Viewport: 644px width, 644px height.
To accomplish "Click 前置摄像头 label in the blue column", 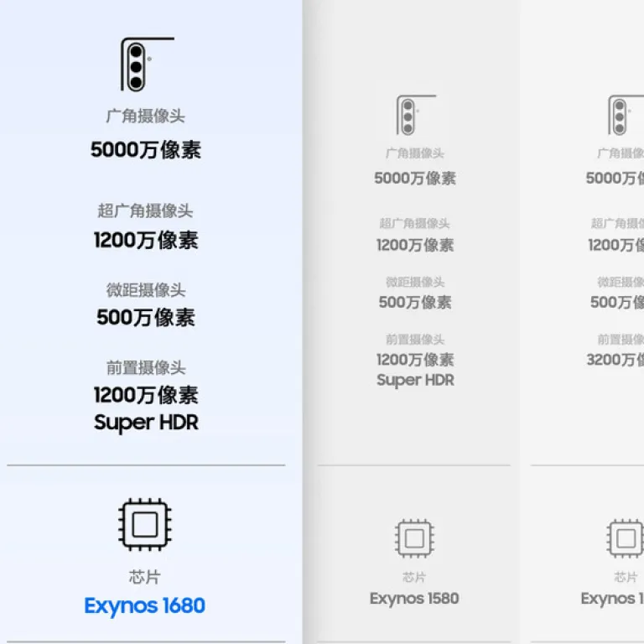I will [x=146, y=367].
